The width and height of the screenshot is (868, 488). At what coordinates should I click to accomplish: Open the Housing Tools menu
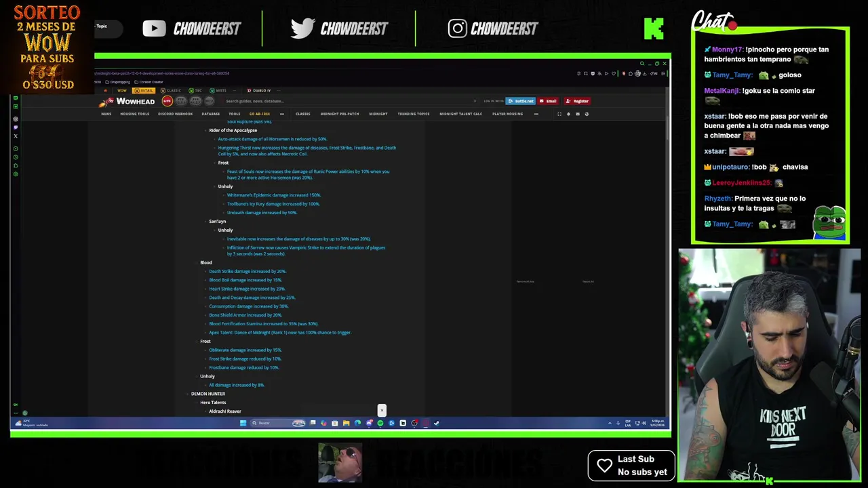point(134,114)
